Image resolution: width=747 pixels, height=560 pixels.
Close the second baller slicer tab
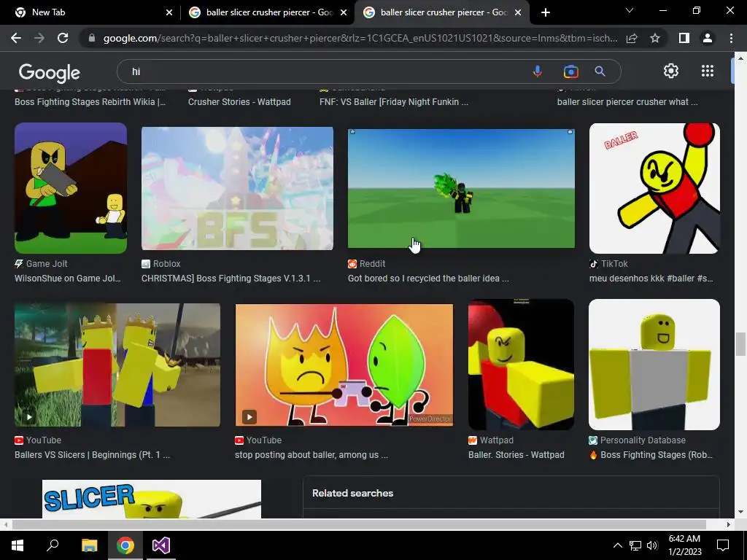(344, 12)
